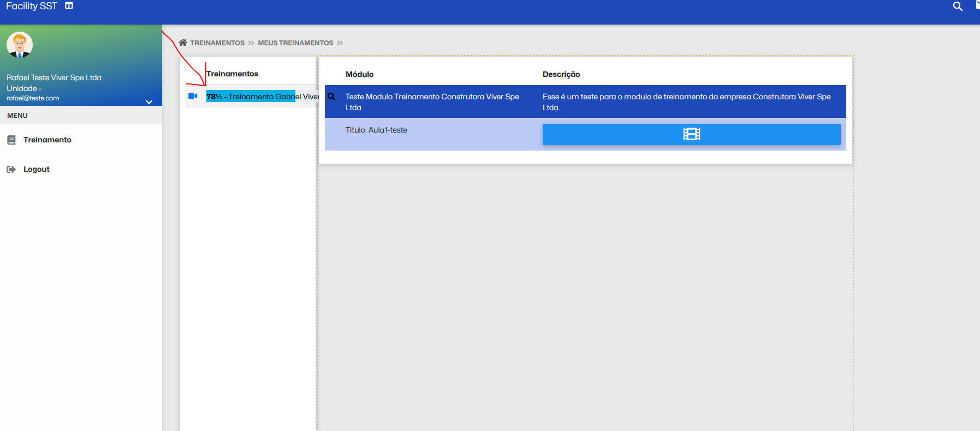Image resolution: width=980 pixels, height=431 pixels.
Task: Expand the user profile dropdown chevron
Action: [149, 102]
